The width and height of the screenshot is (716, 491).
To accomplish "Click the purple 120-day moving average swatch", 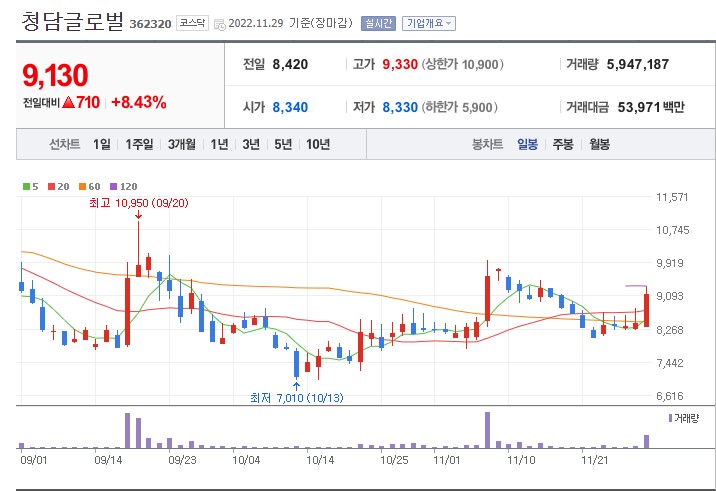I will (x=114, y=186).
